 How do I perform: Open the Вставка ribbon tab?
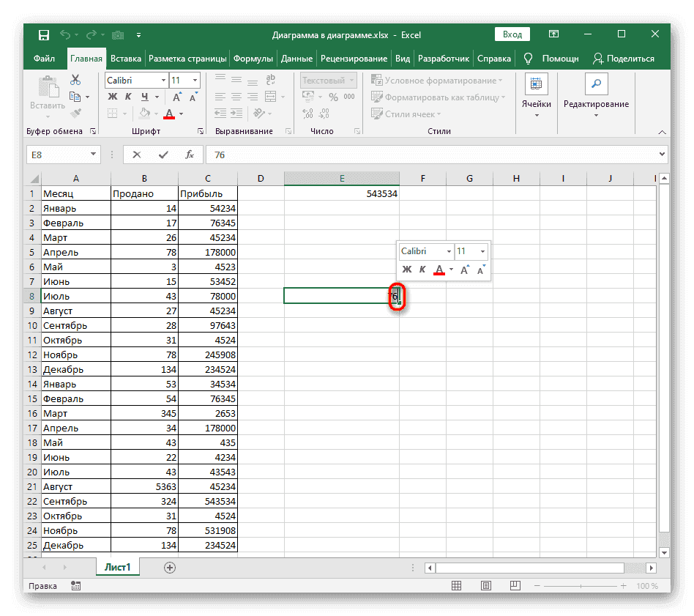pos(126,59)
